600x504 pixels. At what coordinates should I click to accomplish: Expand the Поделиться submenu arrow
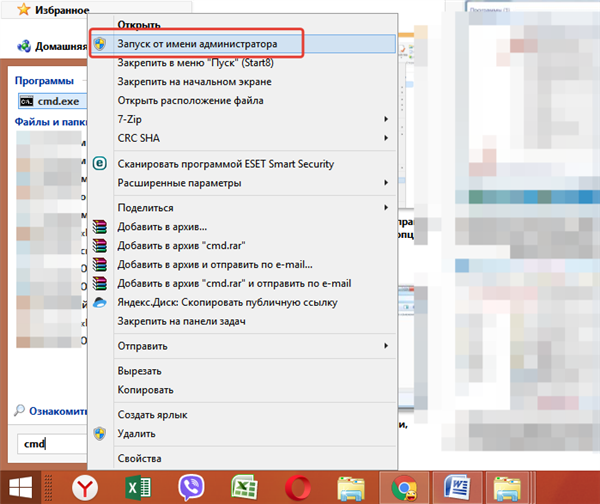(x=386, y=207)
